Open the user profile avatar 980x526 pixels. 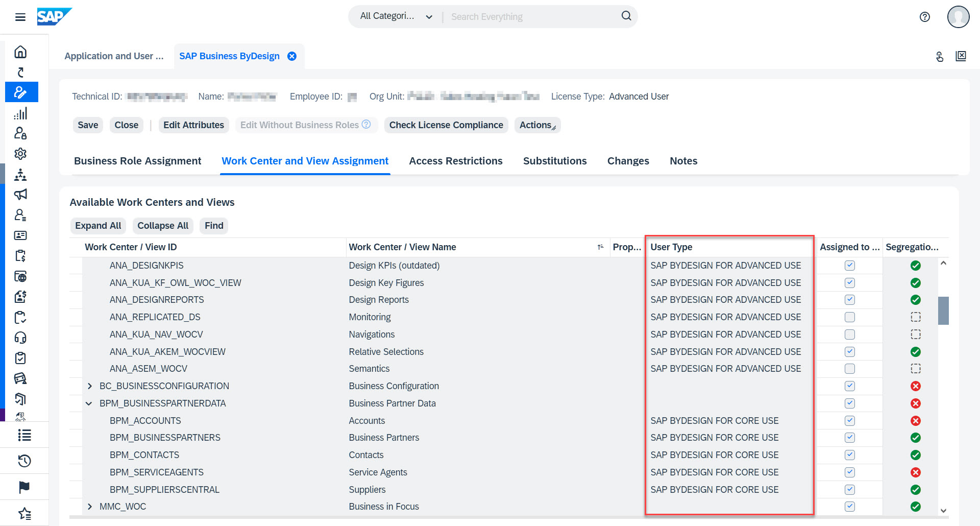958,17
